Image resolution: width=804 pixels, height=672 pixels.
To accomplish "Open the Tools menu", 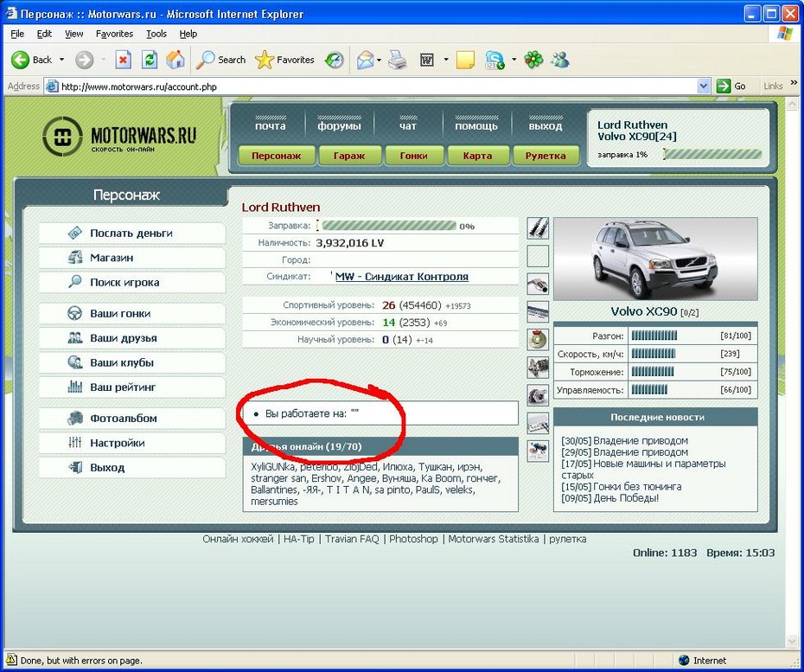I will (x=156, y=34).
